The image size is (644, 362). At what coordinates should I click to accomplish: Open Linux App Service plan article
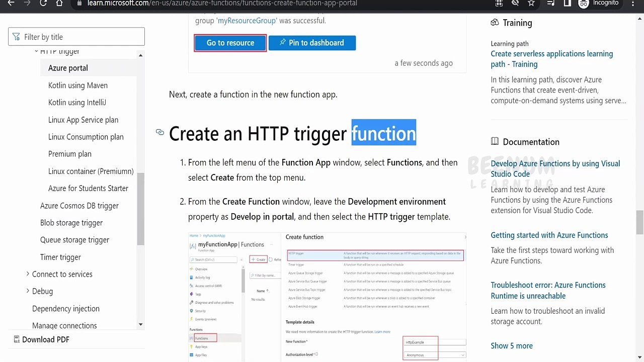pyautogui.click(x=84, y=120)
